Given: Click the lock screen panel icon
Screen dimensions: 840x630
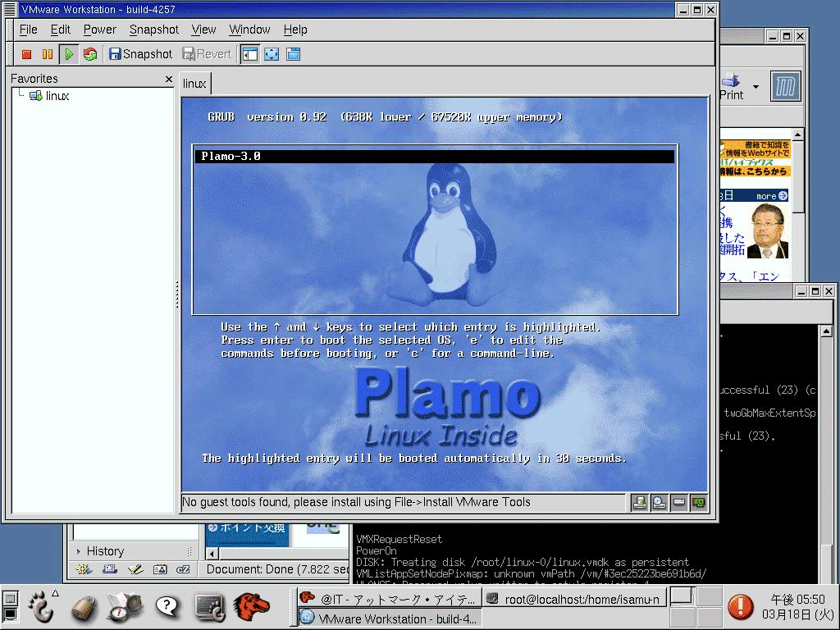Looking at the screenshot, I should [84, 608].
